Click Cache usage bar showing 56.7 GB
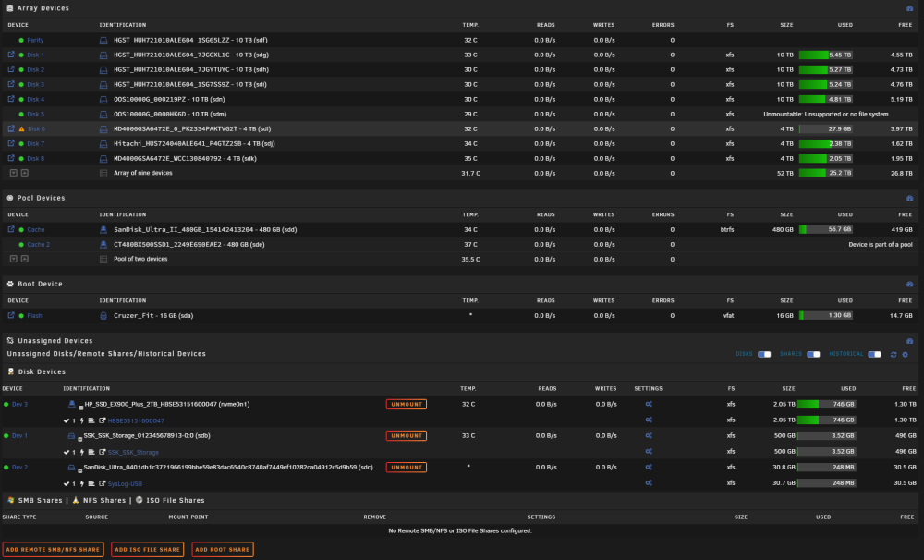 [826, 229]
